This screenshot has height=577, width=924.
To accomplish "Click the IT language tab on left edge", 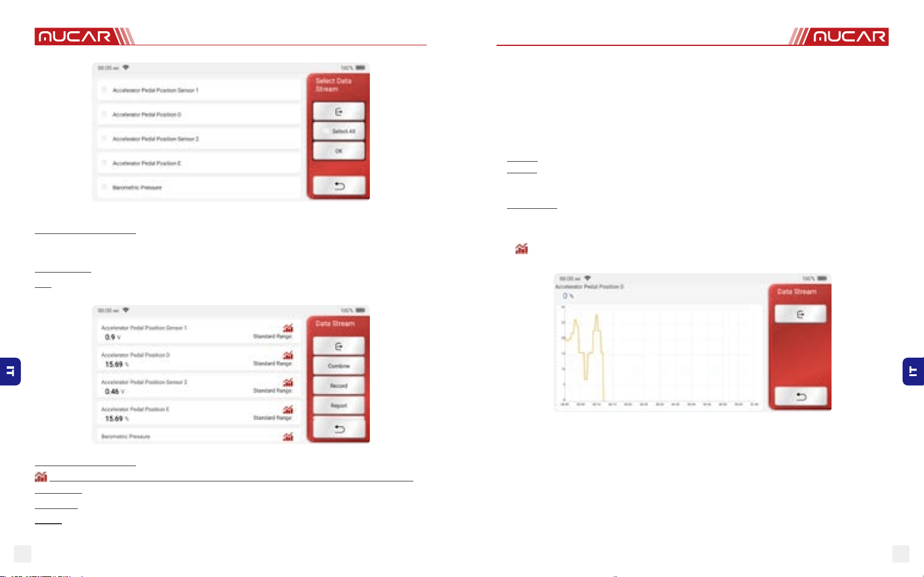I will point(10,371).
